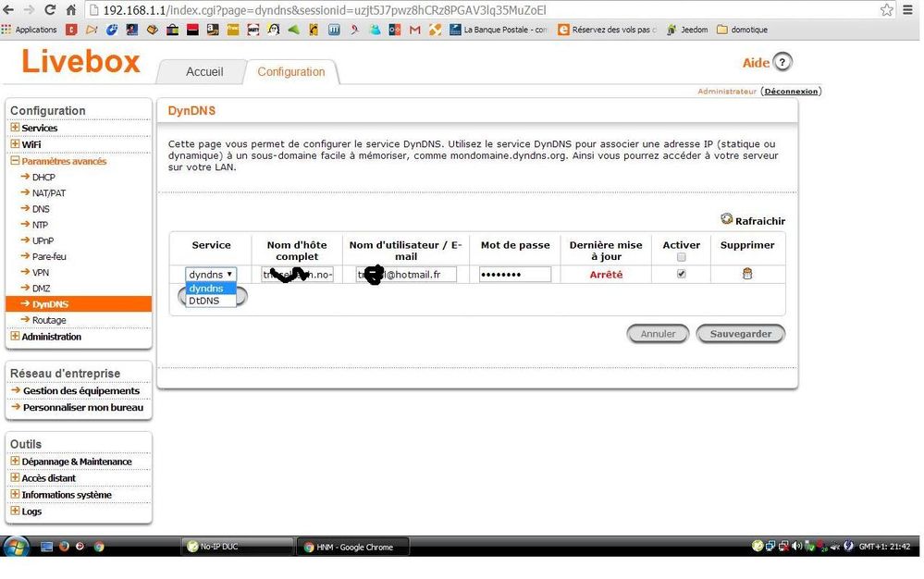
Task: Open the Chrome hamburger menu
Action: (x=907, y=10)
